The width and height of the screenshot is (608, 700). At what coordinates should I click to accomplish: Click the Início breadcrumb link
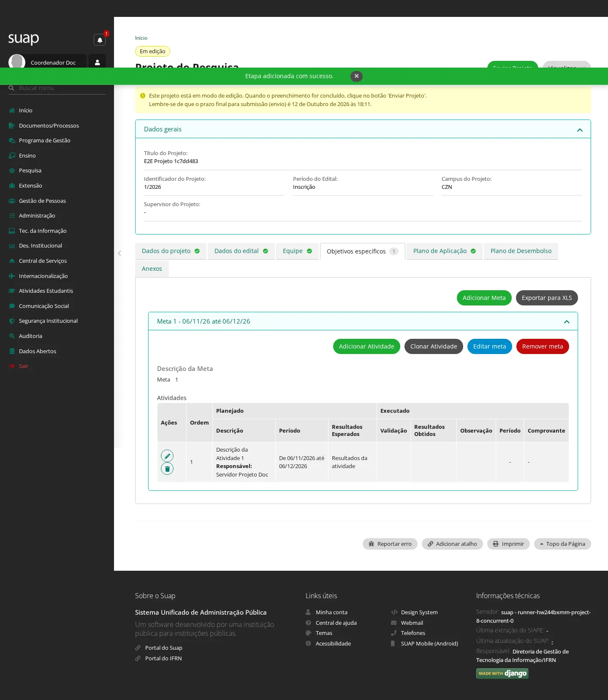pos(141,38)
